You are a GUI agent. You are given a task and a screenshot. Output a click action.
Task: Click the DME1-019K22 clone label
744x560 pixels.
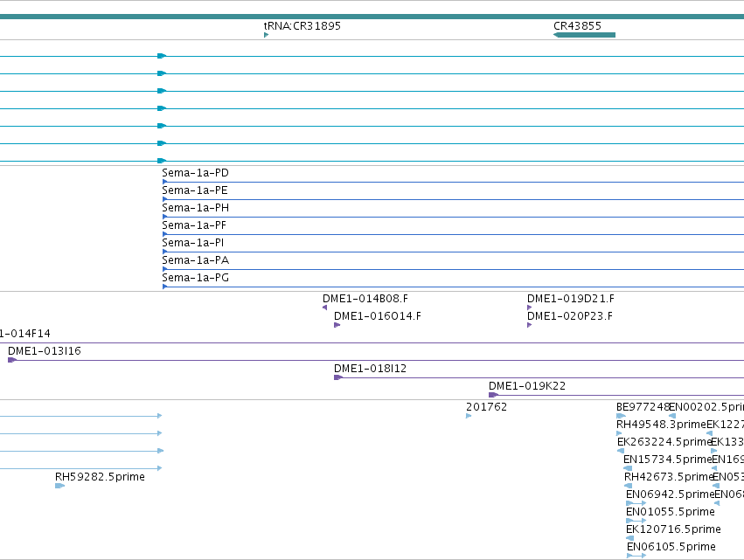526,386
